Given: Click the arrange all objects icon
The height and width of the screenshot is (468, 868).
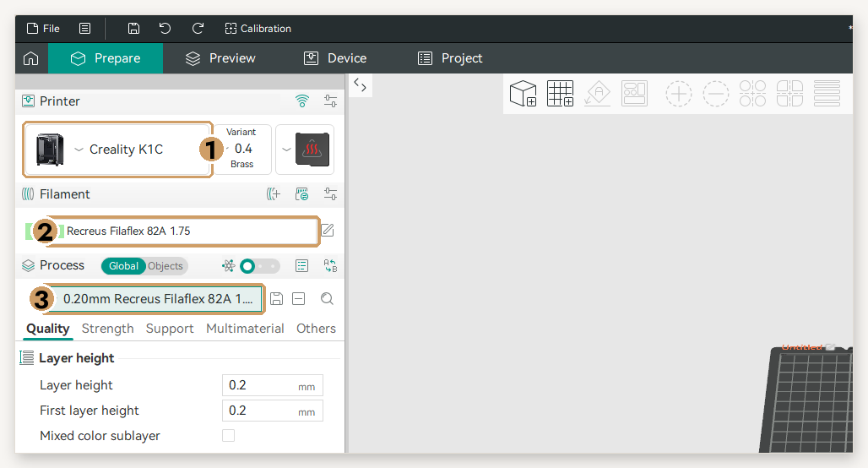Looking at the screenshot, I should click(x=634, y=94).
